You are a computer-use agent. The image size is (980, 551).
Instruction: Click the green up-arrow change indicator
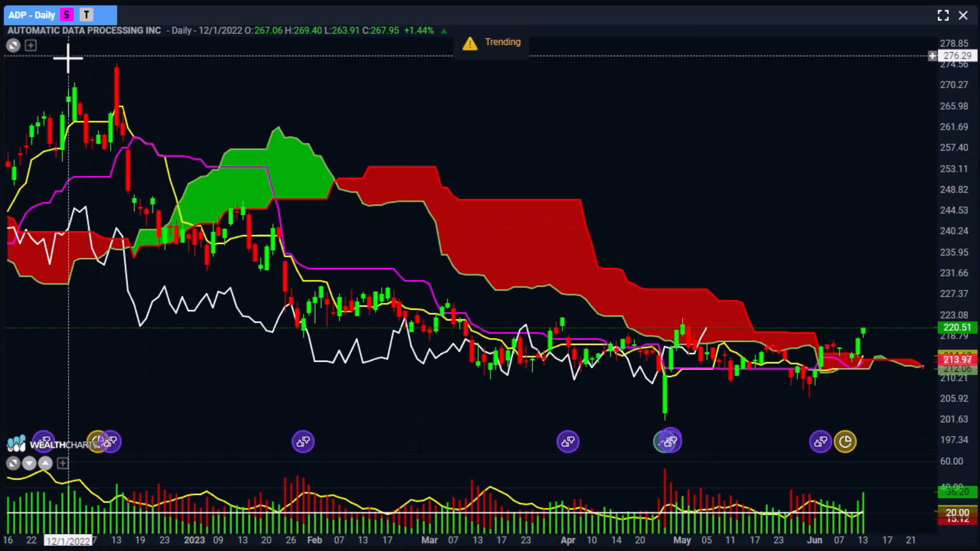pyautogui.click(x=444, y=31)
